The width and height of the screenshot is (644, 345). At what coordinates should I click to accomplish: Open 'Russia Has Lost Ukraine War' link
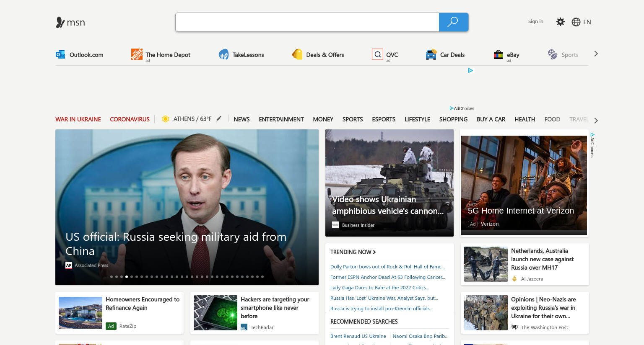[x=384, y=298]
